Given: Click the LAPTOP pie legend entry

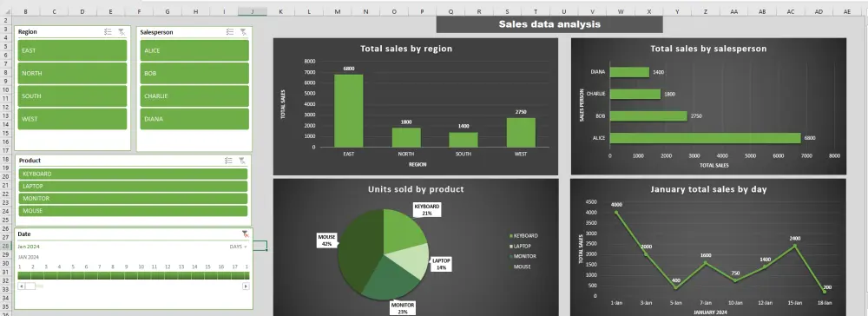Looking at the screenshot, I should 520,246.
